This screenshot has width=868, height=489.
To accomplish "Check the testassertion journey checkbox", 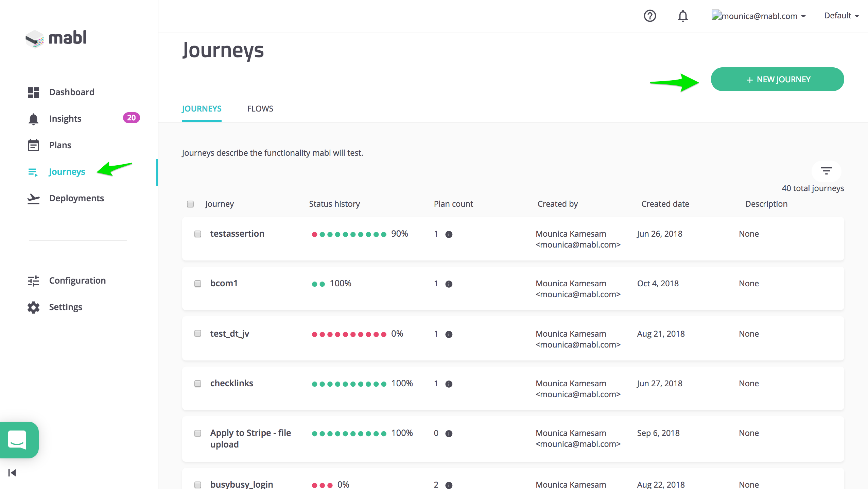I will 198,234.
